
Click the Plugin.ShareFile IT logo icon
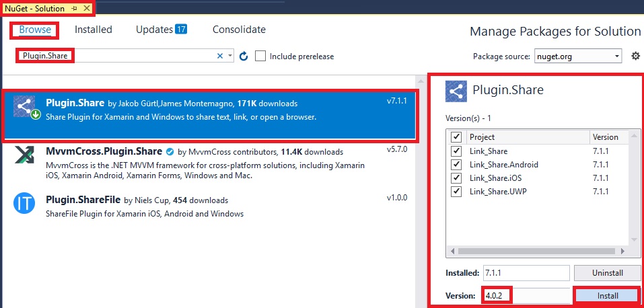click(x=24, y=203)
